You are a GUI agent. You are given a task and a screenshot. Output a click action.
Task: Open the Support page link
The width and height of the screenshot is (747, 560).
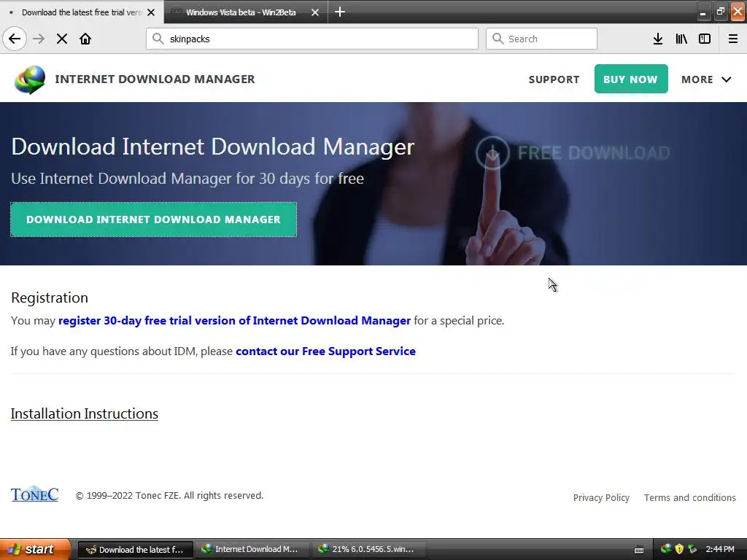554,79
